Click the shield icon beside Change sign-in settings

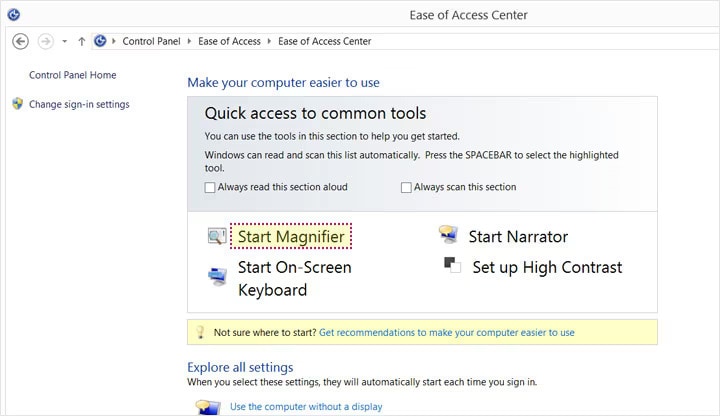17,104
